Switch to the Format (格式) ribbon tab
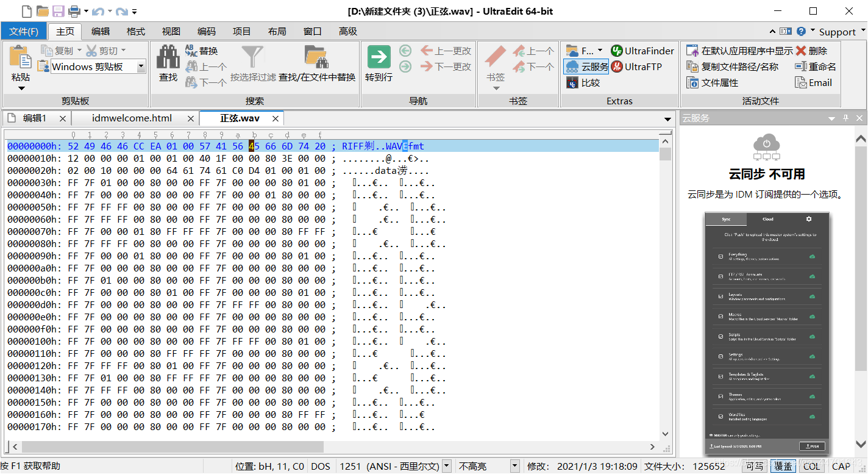Viewport: 868px width, 474px height. click(x=136, y=31)
